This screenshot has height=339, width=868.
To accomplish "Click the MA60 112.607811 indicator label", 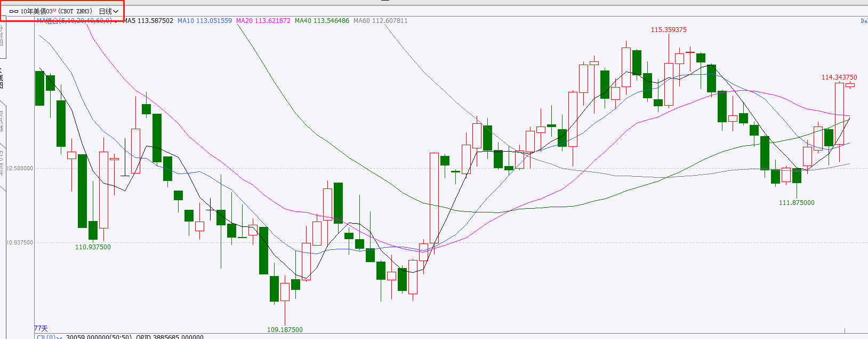I will coord(380,21).
